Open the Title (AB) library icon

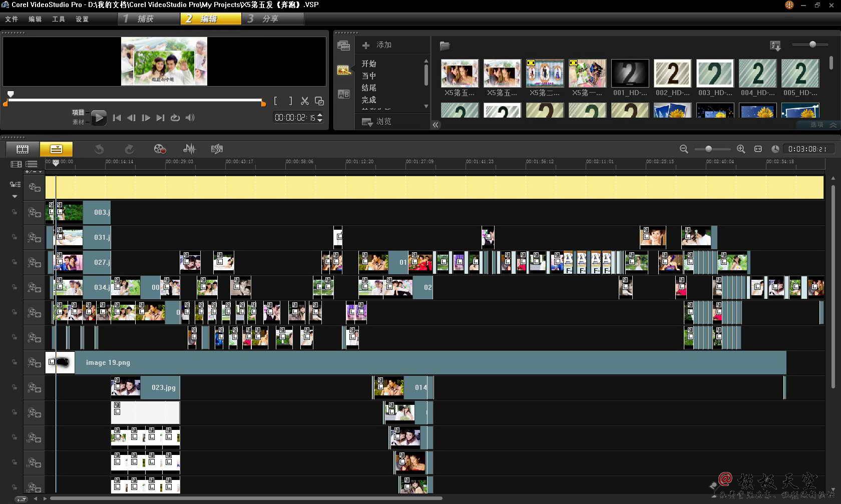(344, 94)
